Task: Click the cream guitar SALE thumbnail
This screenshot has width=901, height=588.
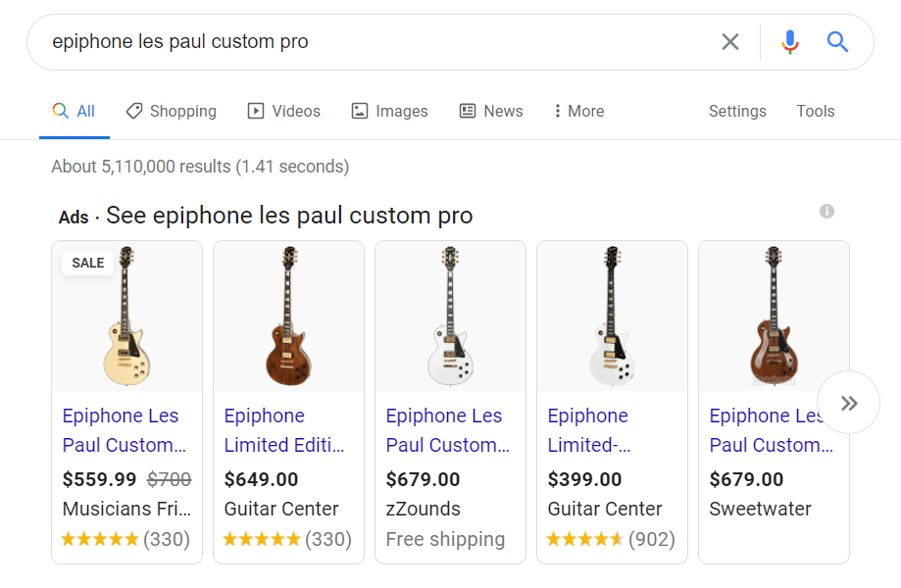Action: 126,317
